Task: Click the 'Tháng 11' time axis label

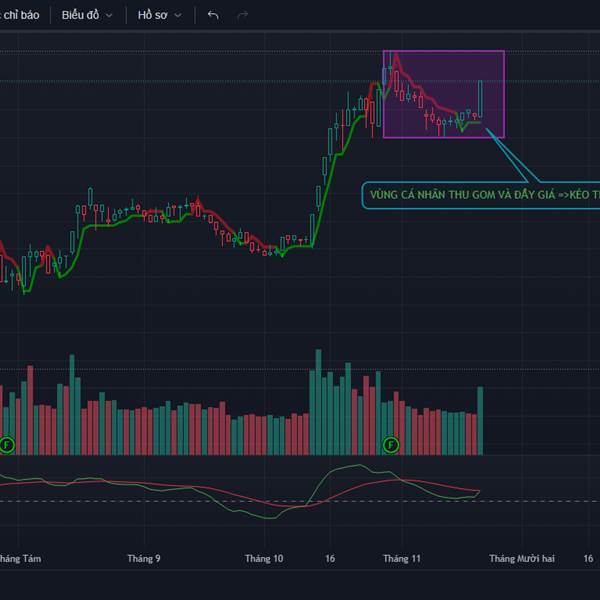Action: pos(401,559)
